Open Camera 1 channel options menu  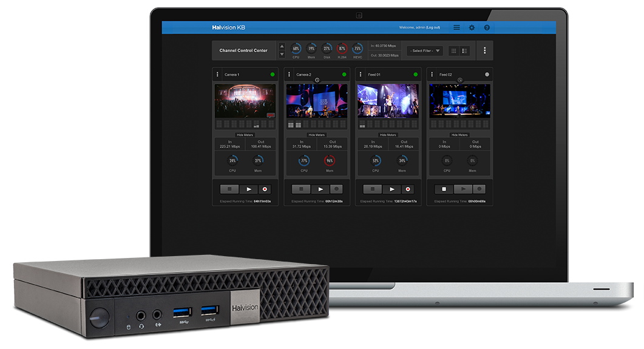[218, 74]
